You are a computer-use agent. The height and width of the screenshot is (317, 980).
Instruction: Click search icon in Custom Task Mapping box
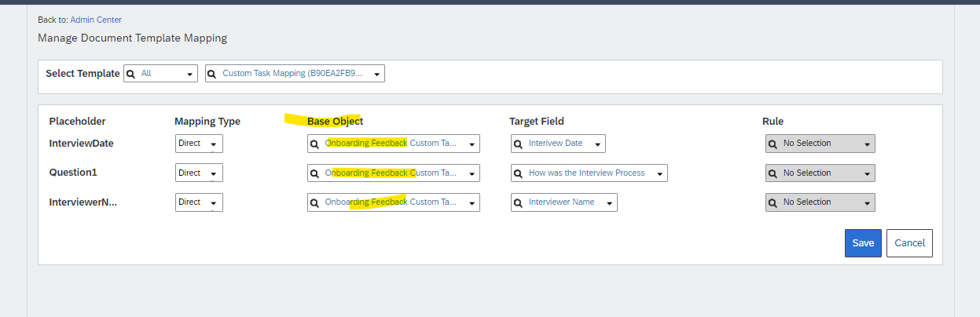pos(212,74)
